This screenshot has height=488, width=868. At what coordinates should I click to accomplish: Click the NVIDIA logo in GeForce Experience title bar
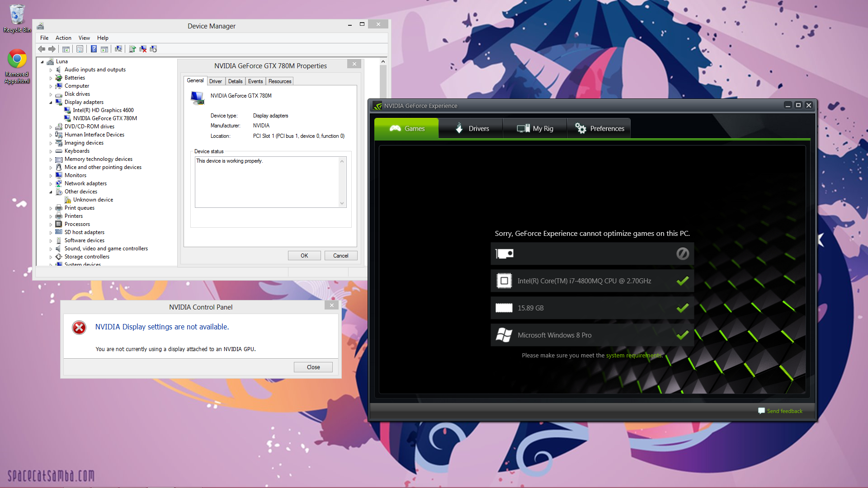point(377,106)
